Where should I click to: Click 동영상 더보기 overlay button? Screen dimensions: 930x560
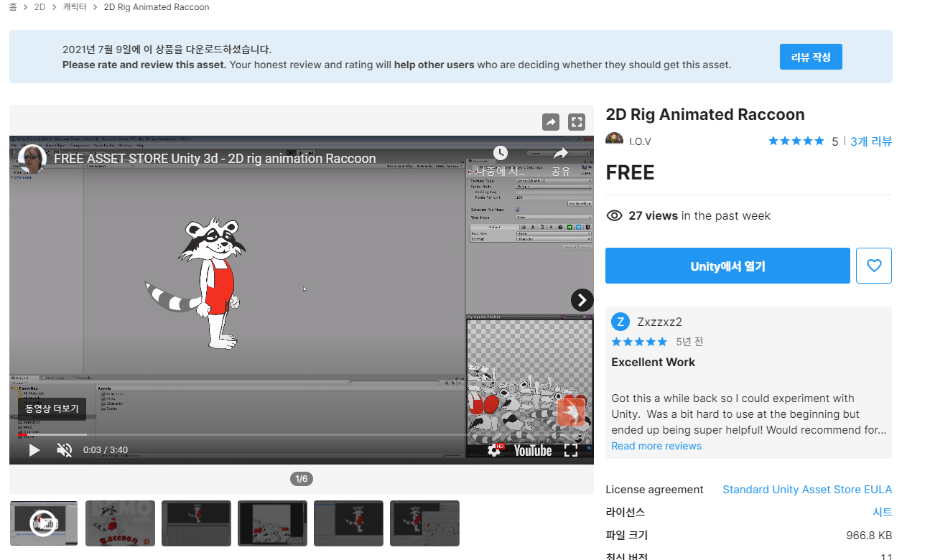pyautogui.click(x=52, y=409)
